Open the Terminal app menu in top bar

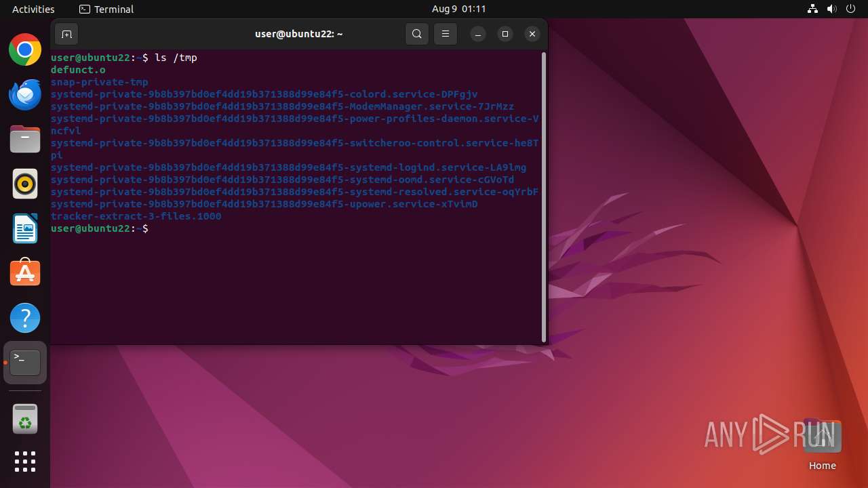point(106,9)
